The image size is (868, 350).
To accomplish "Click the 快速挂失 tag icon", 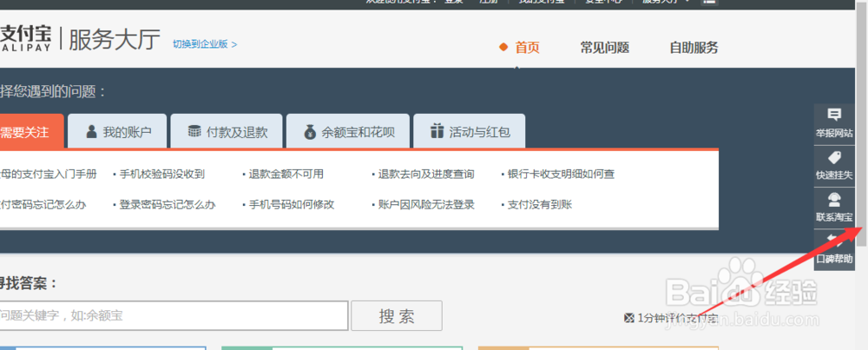I will pyautogui.click(x=833, y=156).
